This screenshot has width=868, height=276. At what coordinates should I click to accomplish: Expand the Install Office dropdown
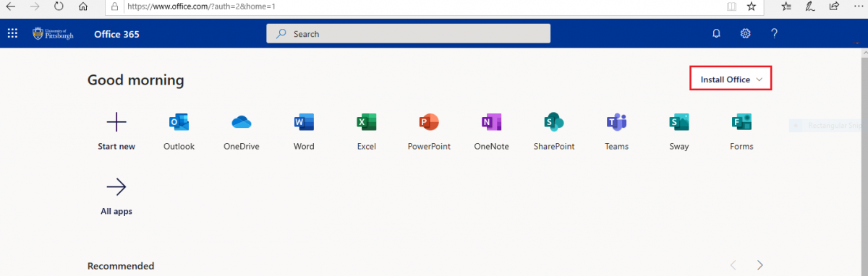pos(731,79)
